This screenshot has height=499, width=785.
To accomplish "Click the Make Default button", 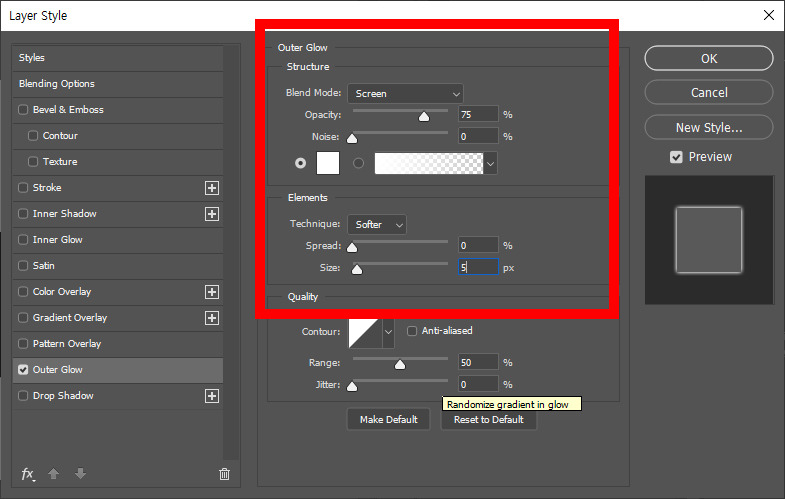I will 388,419.
